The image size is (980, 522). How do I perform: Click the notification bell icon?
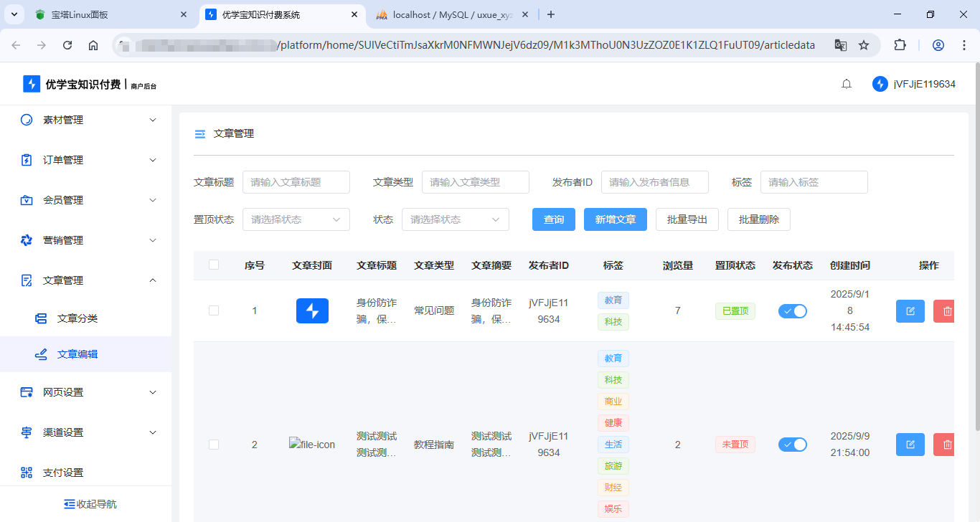[846, 84]
